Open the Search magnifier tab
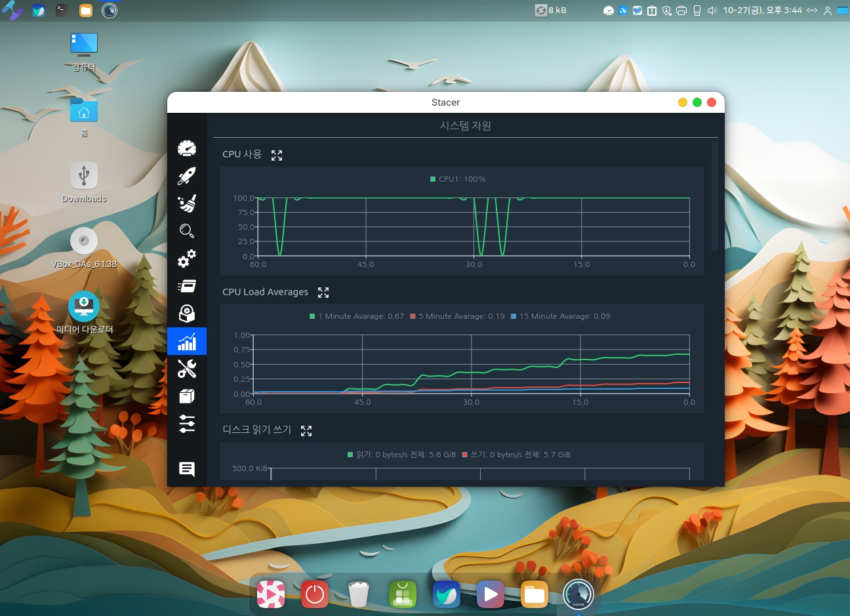 pos(187,231)
